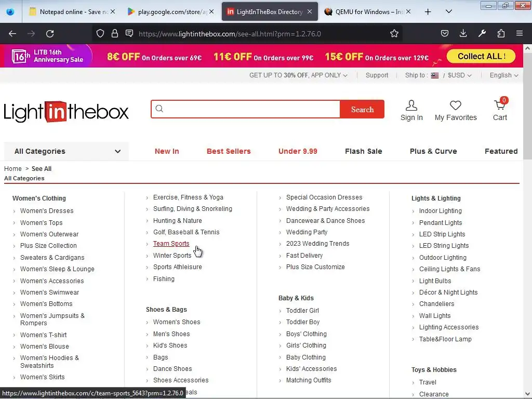Close the LightInTheBox Directory tab

(310, 11)
